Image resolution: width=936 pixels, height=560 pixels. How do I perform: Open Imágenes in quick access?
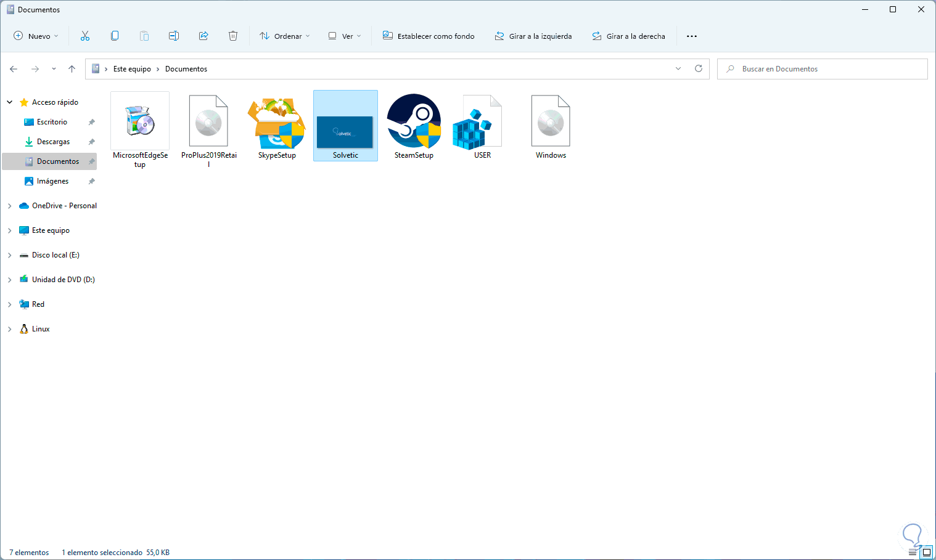[x=52, y=181]
